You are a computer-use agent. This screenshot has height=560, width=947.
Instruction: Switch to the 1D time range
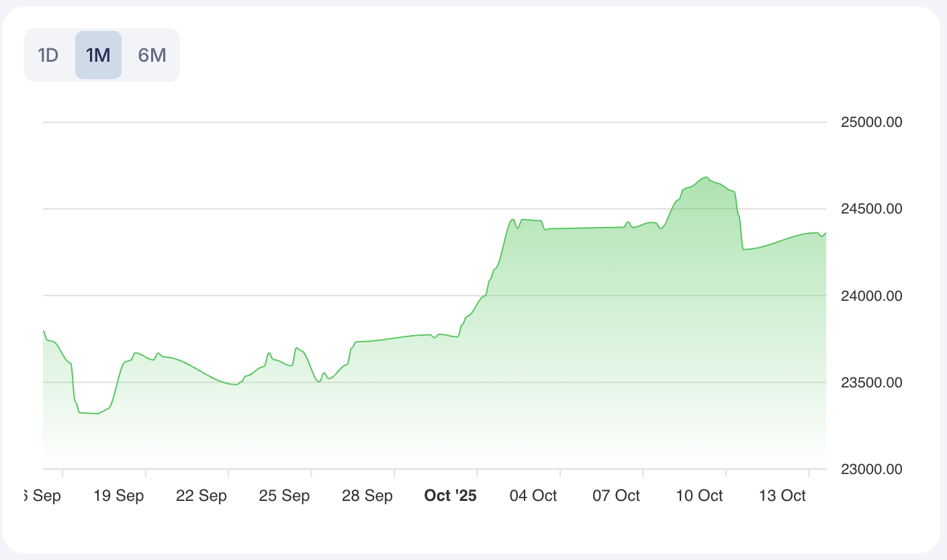coord(48,55)
